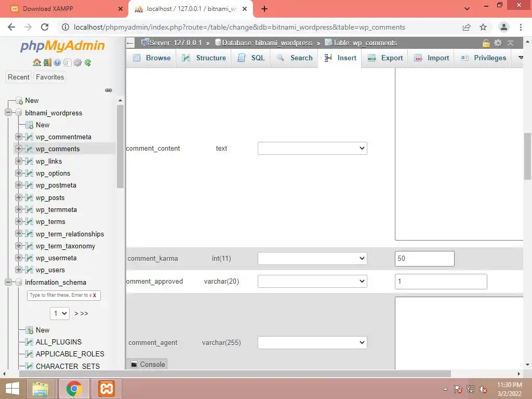Open the page number dropdown showing 1
This screenshot has width=532, height=399.
[x=60, y=313]
